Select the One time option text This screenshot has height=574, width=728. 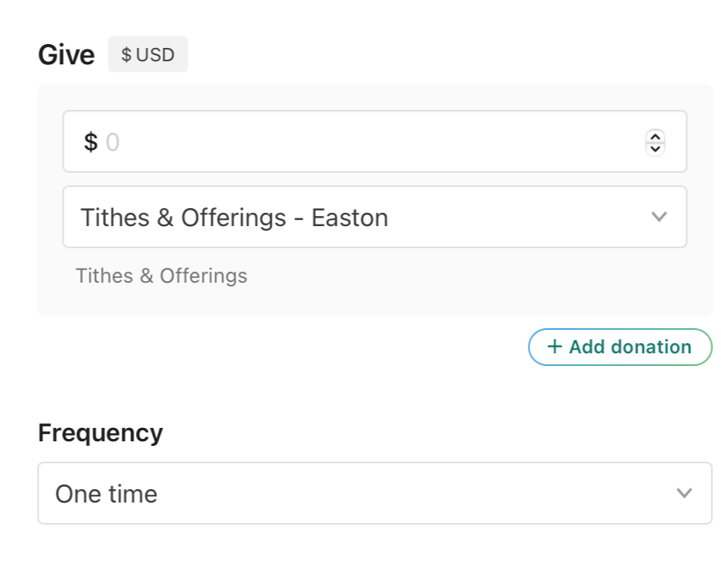click(106, 494)
